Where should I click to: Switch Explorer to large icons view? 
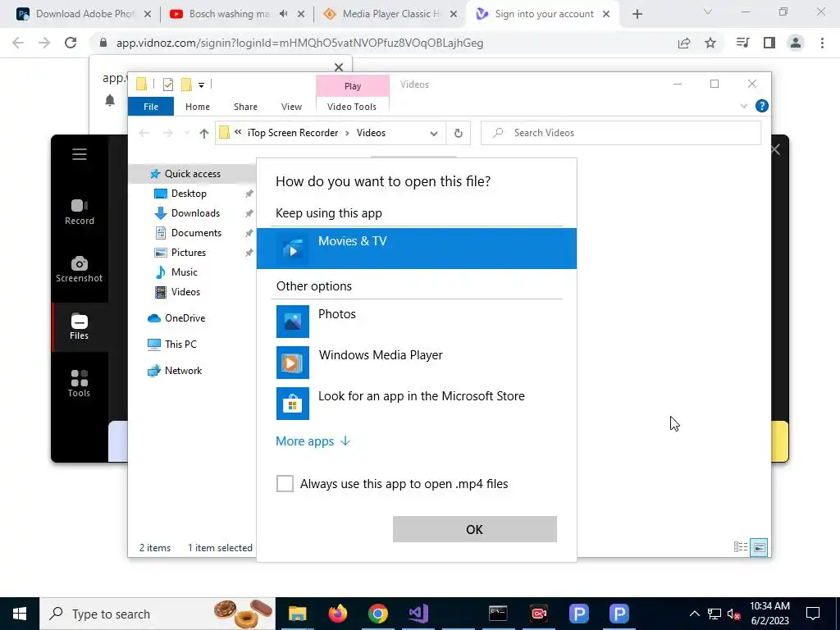point(759,547)
